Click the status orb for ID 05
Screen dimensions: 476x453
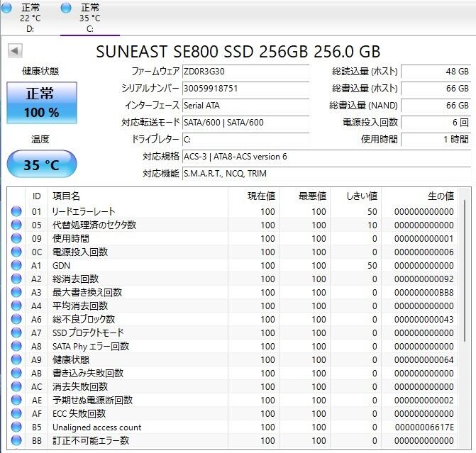(16, 225)
